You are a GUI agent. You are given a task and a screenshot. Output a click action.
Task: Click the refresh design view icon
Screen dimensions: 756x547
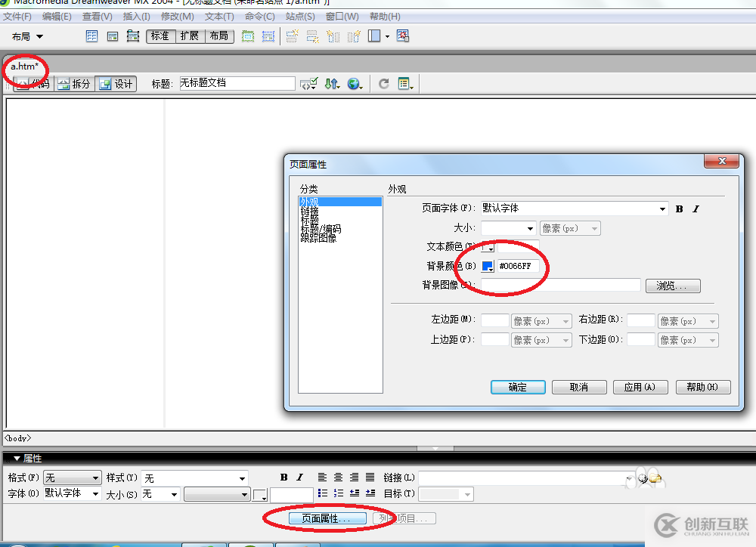[x=383, y=83]
